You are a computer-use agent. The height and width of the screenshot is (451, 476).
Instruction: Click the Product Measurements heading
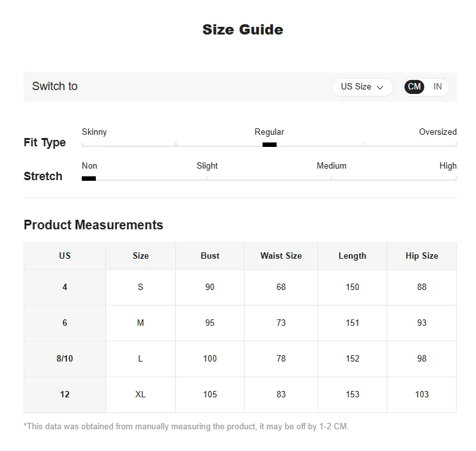point(93,225)
